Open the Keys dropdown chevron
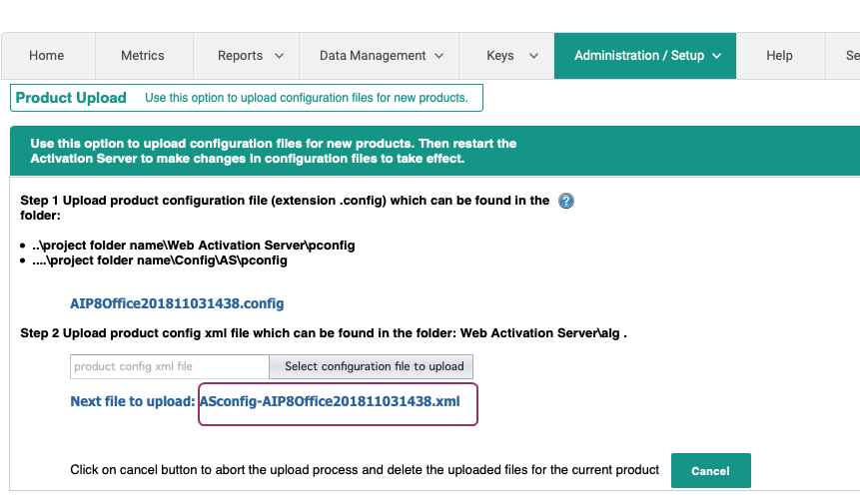The width and height of the screenshot is (860, 504). coord(533,56)
